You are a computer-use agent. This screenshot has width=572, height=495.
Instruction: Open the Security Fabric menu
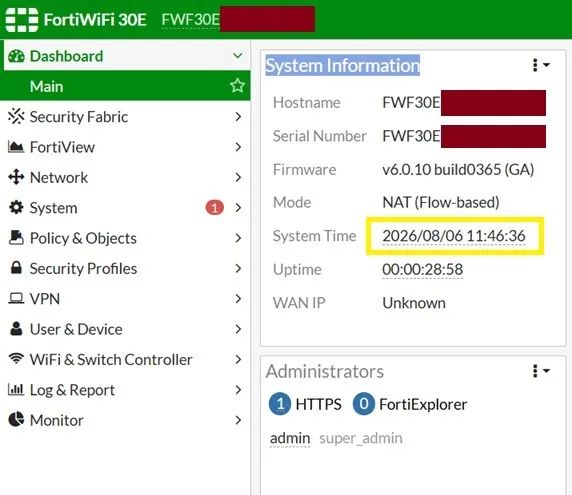[125, 117]
